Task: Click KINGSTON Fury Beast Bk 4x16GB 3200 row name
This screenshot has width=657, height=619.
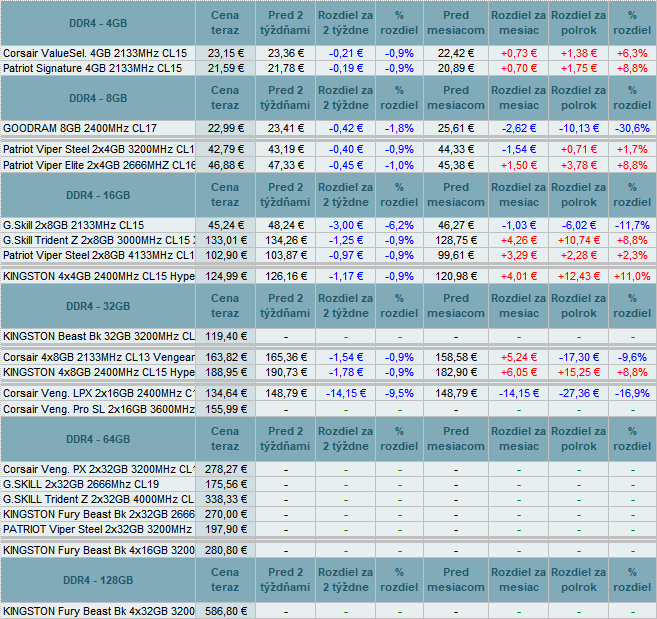Action: (x=98, y=550)
